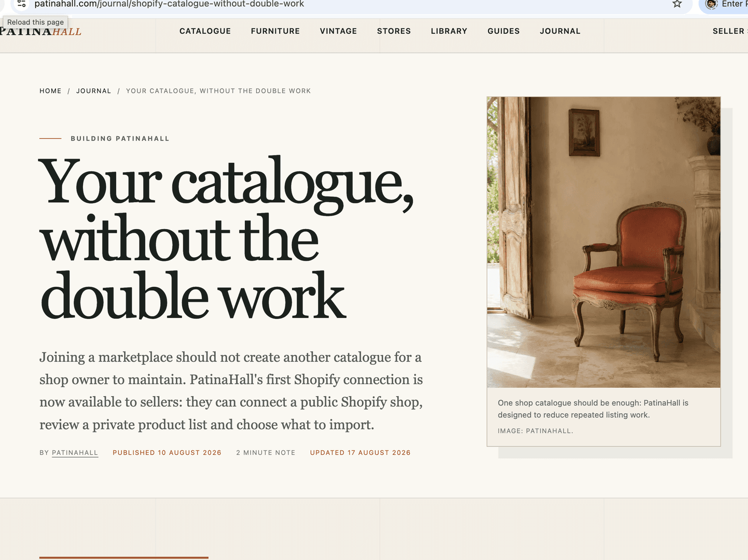Click the article headline 'Your catalogue, without the double work'

[226, 239]
